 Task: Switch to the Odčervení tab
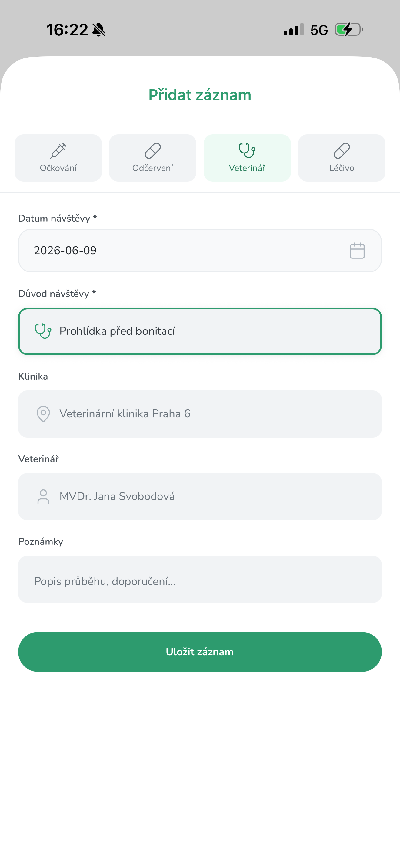click(x=152, y=158)
